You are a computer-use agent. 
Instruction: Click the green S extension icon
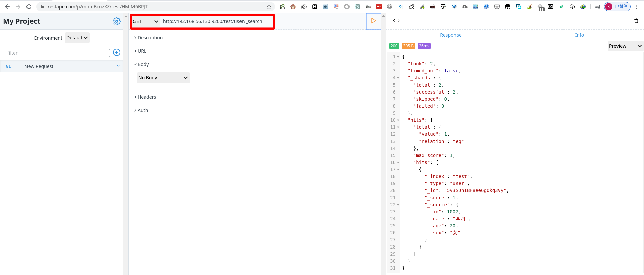click(x=358, y=7)
